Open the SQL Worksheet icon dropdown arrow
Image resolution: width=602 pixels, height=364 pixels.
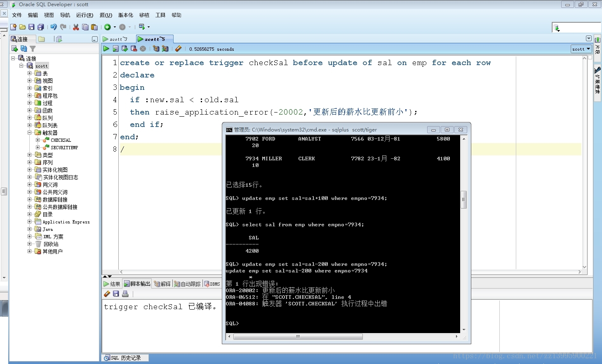click(148, 27)
